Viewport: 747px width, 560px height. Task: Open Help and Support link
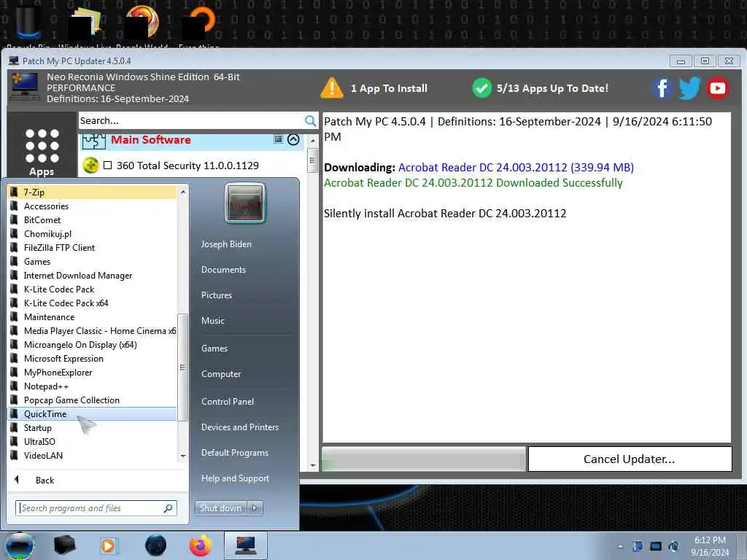(x=235, y=478)
